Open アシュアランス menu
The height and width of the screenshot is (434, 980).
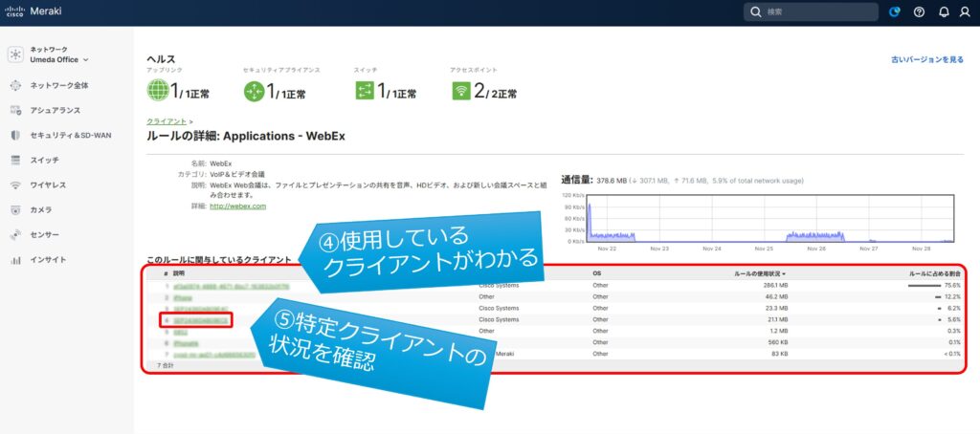pos(55,111)
